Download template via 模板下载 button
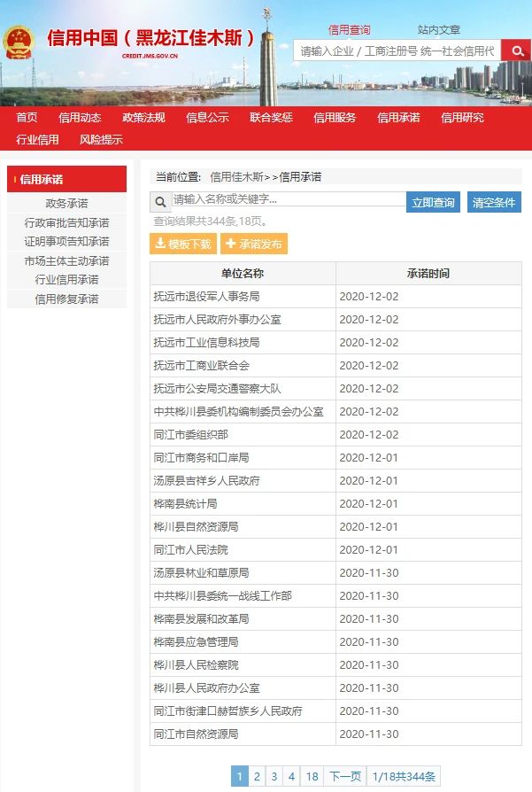Viewport: 532px width, 792px height. click(x=182, y=244)
